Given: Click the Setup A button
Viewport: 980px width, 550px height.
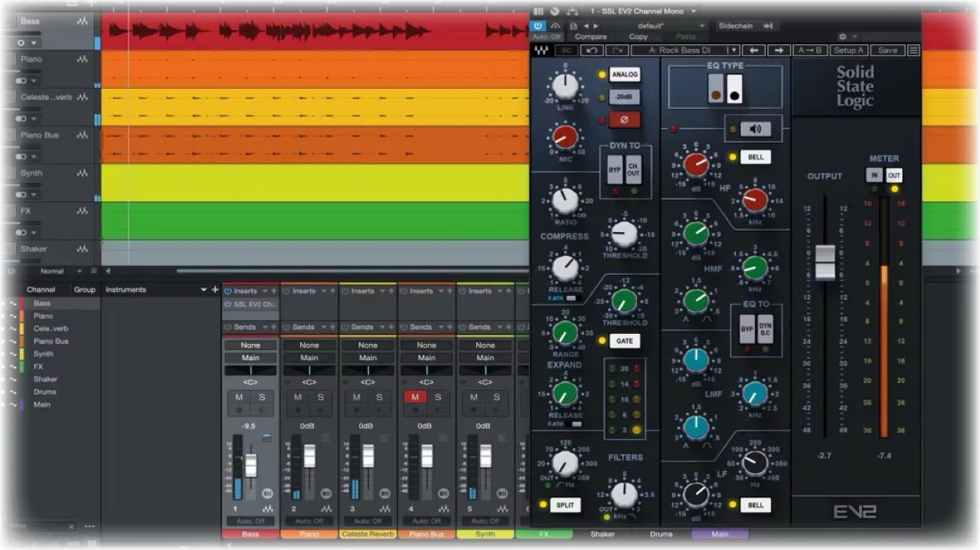Looking at the screenshot, I should pos(848,51).
